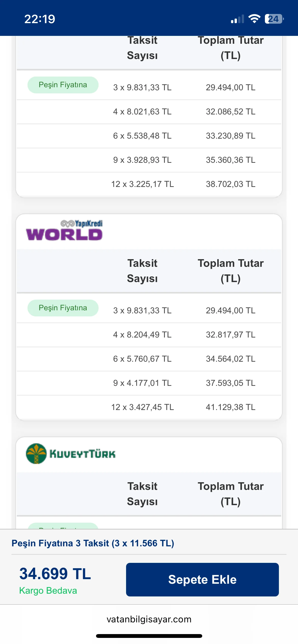The height and width of the screenshot is (644, 298).
Task: Tap the Peşin Fiyatına badge in World card
Action: [x=63, y=308]
